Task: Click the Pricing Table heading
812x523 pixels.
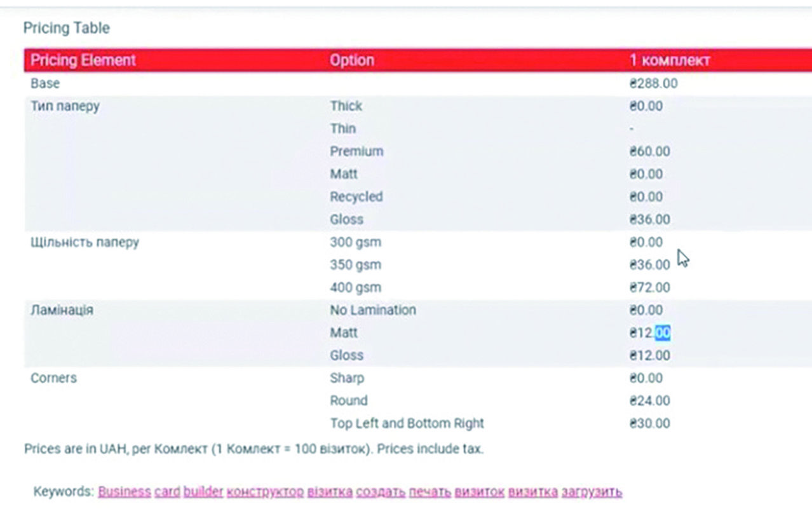Action: click(x=66, y=28)
